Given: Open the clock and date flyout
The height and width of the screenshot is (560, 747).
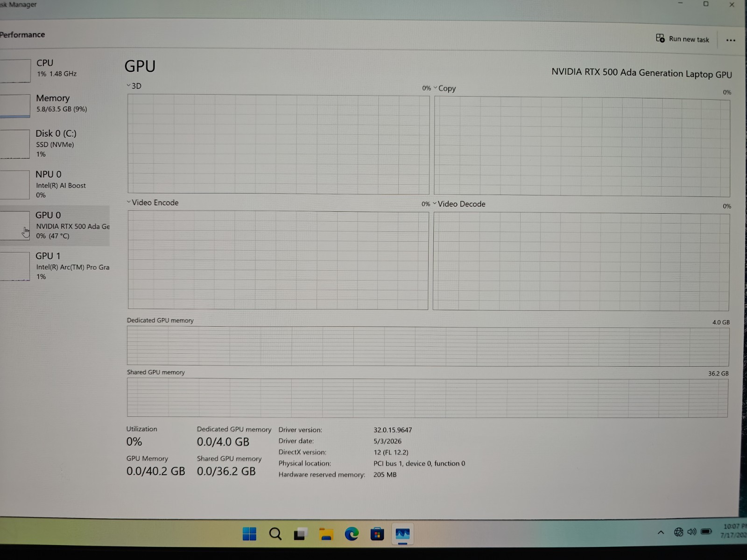Looking at the screenshot, I should coord(733,531).
